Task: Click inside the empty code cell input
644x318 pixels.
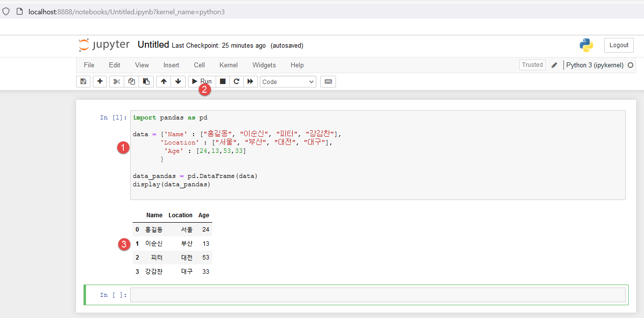Action: point(378,295)
